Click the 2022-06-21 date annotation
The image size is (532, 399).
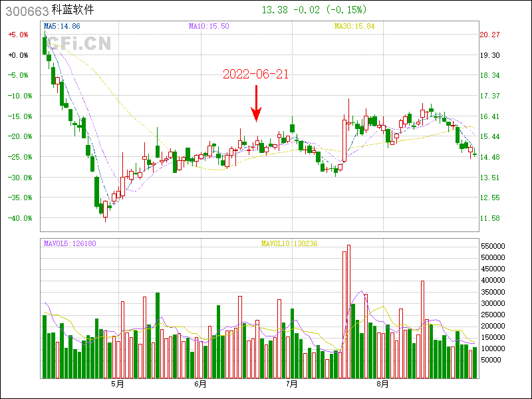pos(255,74)
